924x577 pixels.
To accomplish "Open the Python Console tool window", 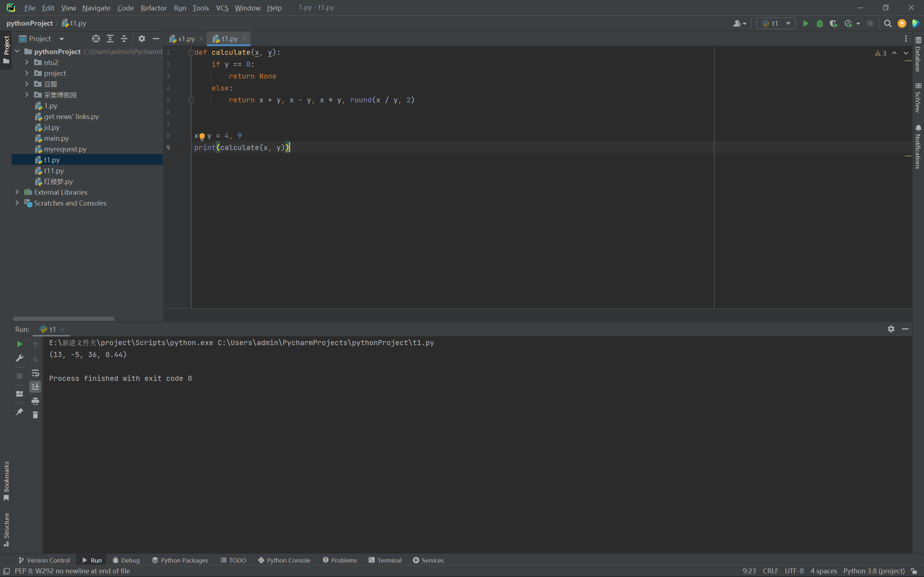I will (284, 560).
